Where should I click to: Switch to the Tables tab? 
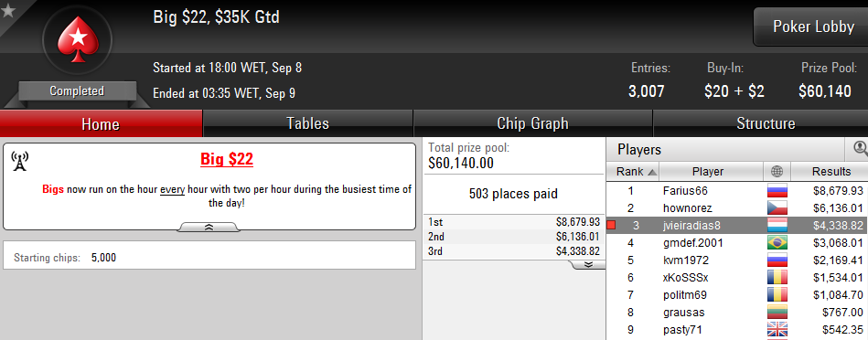308,123
